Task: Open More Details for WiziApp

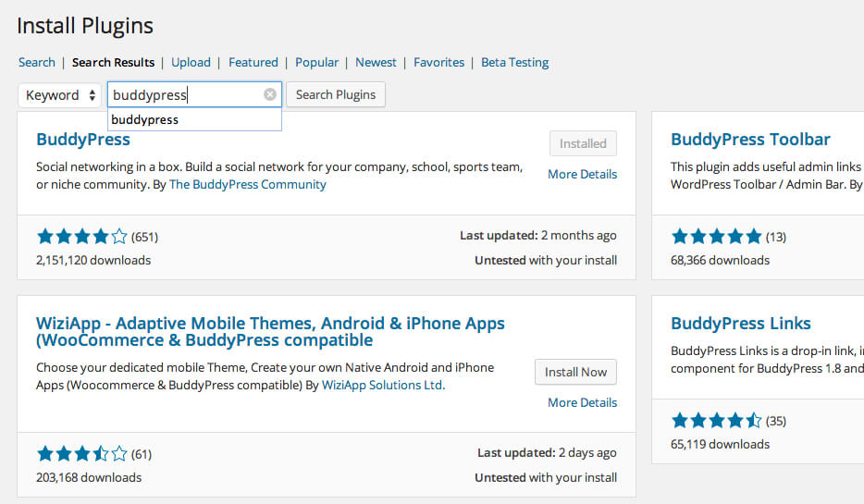Action: pos(583,402)
